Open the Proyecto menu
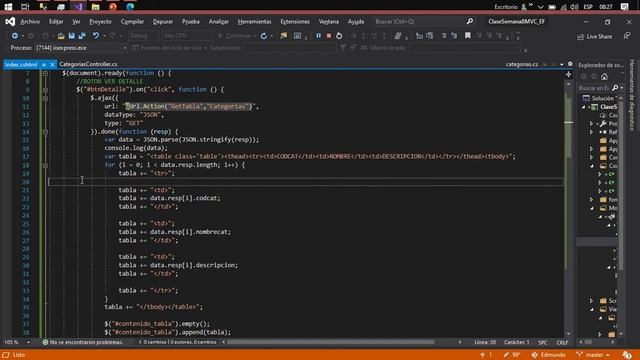640x360 pixels. click(100, 22)
